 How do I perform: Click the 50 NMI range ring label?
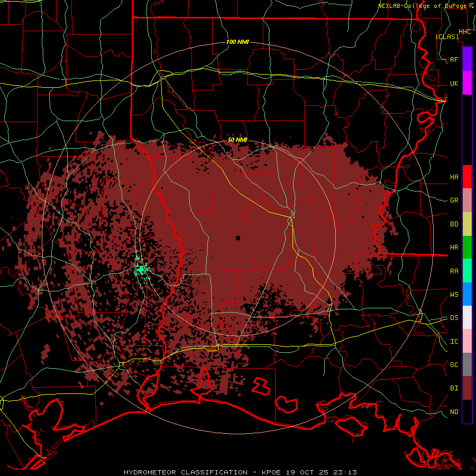click(x=237, y=140)
